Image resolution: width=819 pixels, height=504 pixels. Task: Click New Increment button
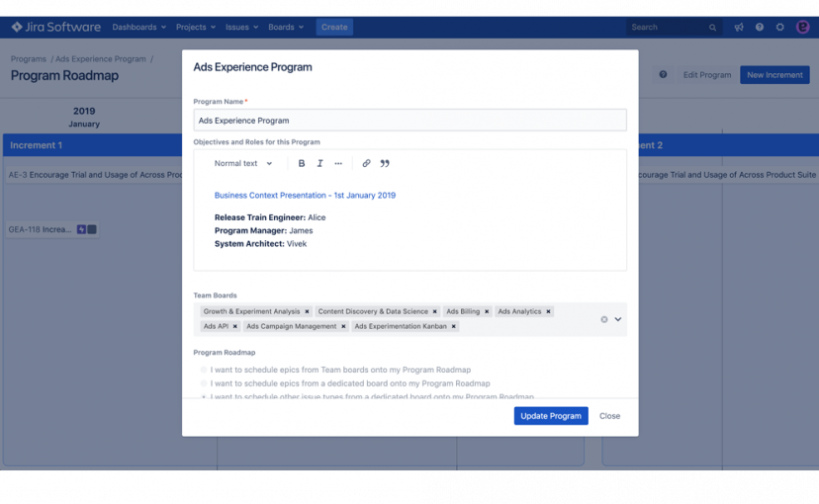point(774,74)
